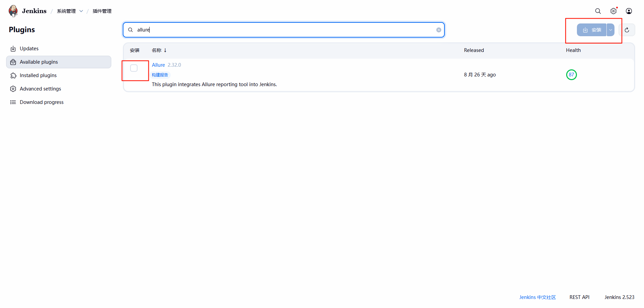Screen dimensions: 644x308
Task: Open the Jenkins 中文社区 footer link
Action: [537, 297]
